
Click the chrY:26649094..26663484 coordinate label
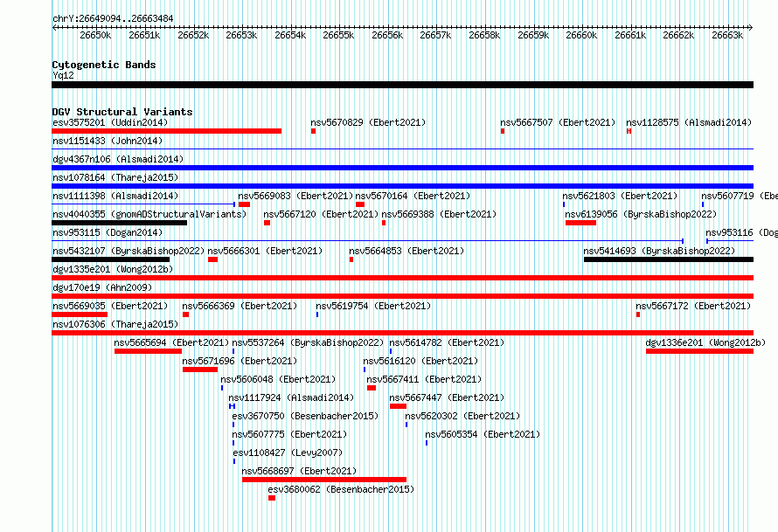[113, 19]
